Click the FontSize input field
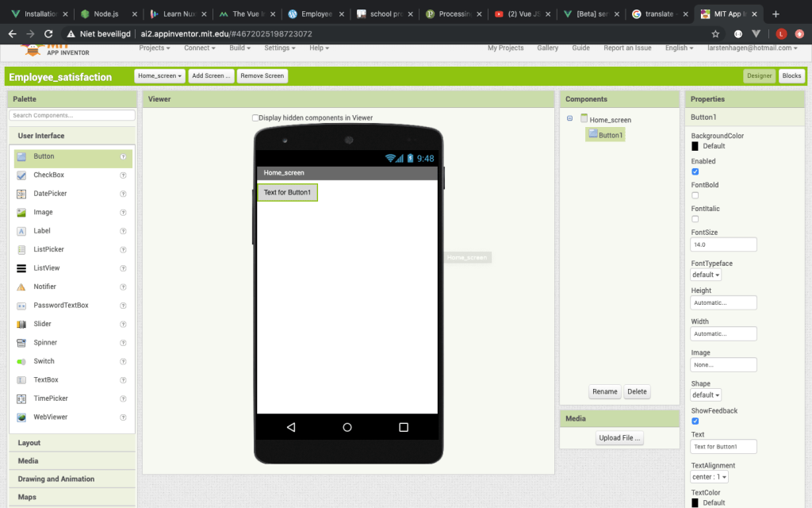 coord(723,244)
